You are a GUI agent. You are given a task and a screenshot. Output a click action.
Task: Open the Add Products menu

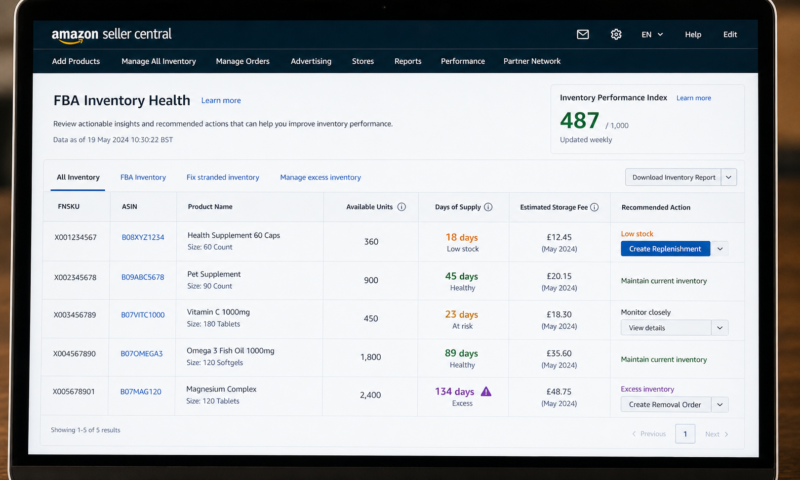(76, 61)
